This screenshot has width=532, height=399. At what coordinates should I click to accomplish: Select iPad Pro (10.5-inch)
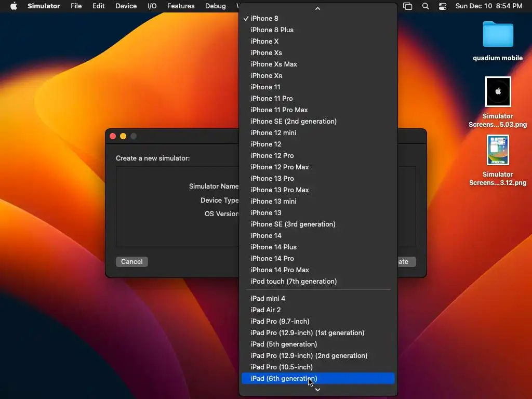coord(318,367)
